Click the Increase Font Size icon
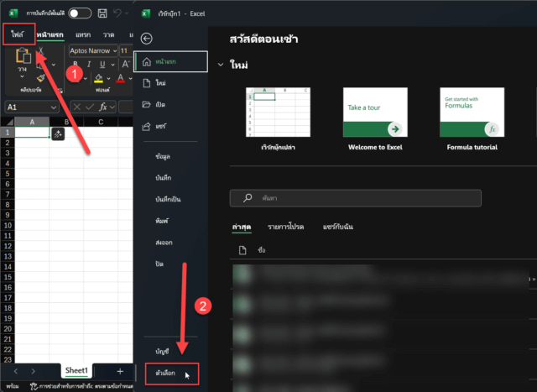This screenshot has width=537, height=392. [x=126, y=64]
